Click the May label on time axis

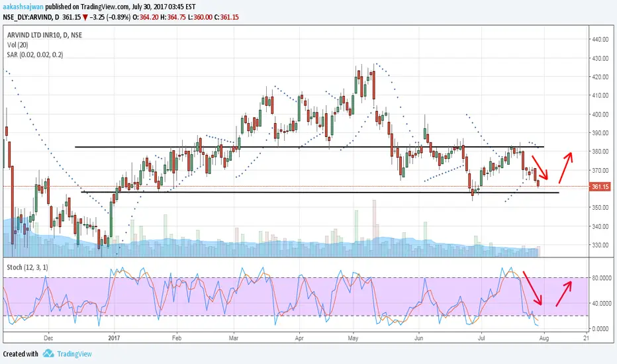353,338
